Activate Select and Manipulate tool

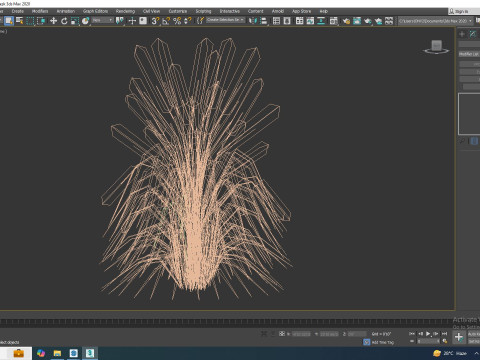(x=132, y=21)
